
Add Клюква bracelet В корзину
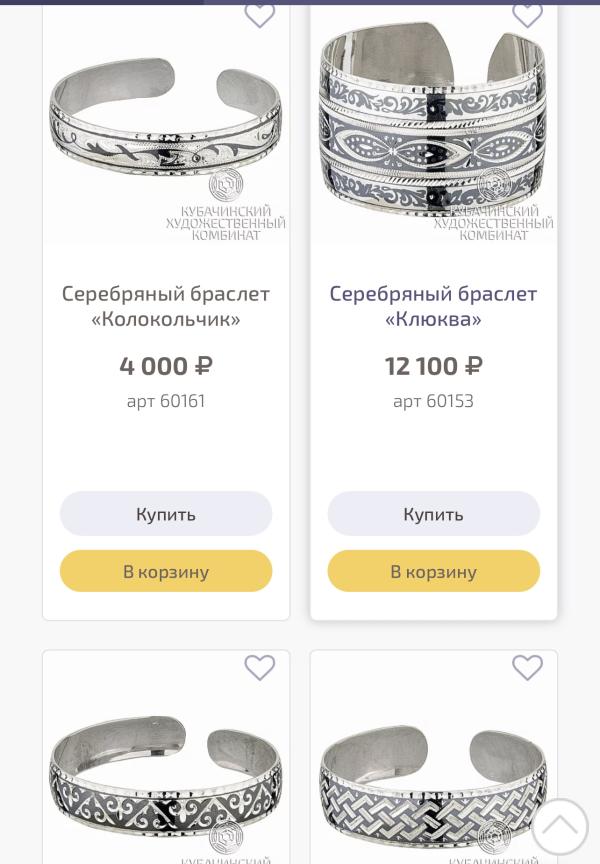coord(434,571)
